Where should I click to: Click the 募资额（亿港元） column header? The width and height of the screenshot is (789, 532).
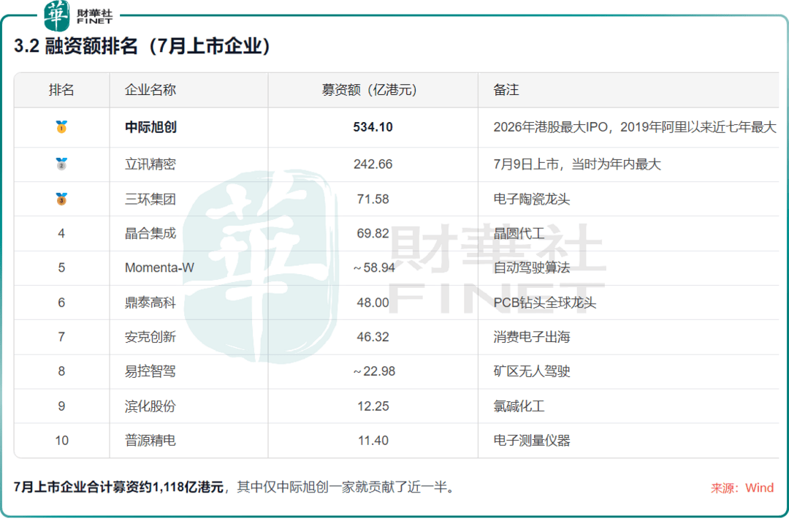pyautogui.click(x=373, y=90)
